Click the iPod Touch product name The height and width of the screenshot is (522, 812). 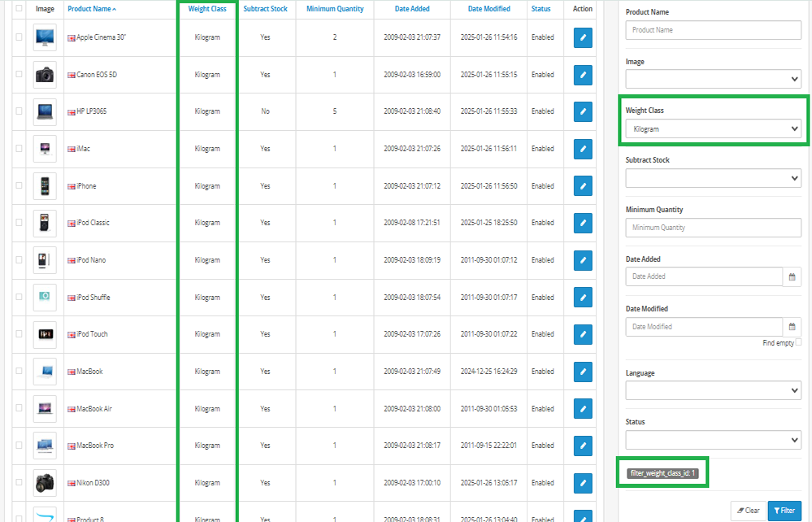[x=92, y=334]
